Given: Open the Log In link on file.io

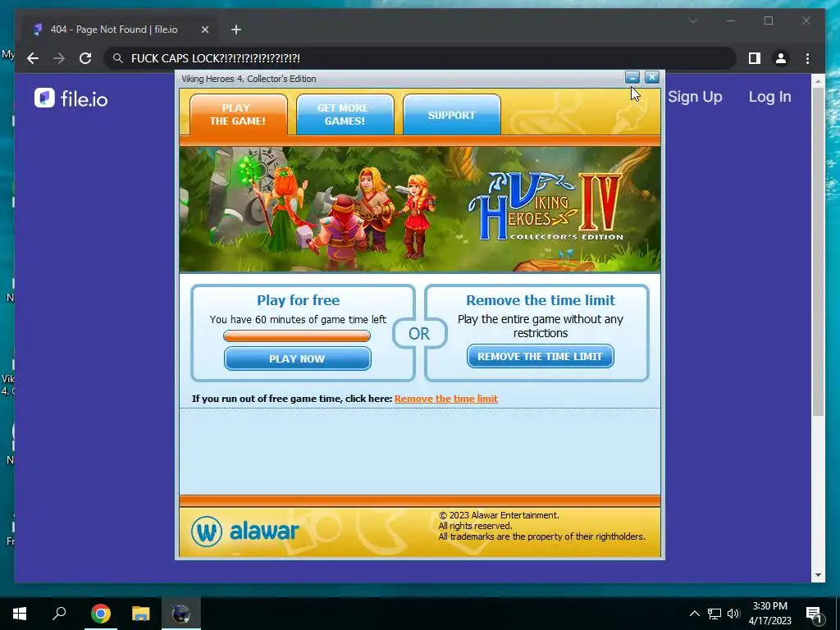Looking at the screenshot, I should pyautogui.click(x=769, y=97).
